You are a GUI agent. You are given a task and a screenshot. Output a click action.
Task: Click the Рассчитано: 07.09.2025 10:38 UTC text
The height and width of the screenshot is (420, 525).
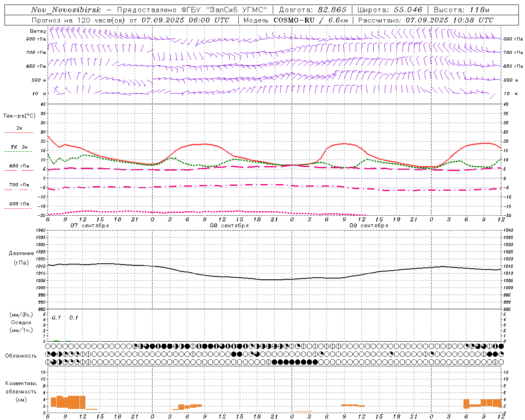coord(426,20)
